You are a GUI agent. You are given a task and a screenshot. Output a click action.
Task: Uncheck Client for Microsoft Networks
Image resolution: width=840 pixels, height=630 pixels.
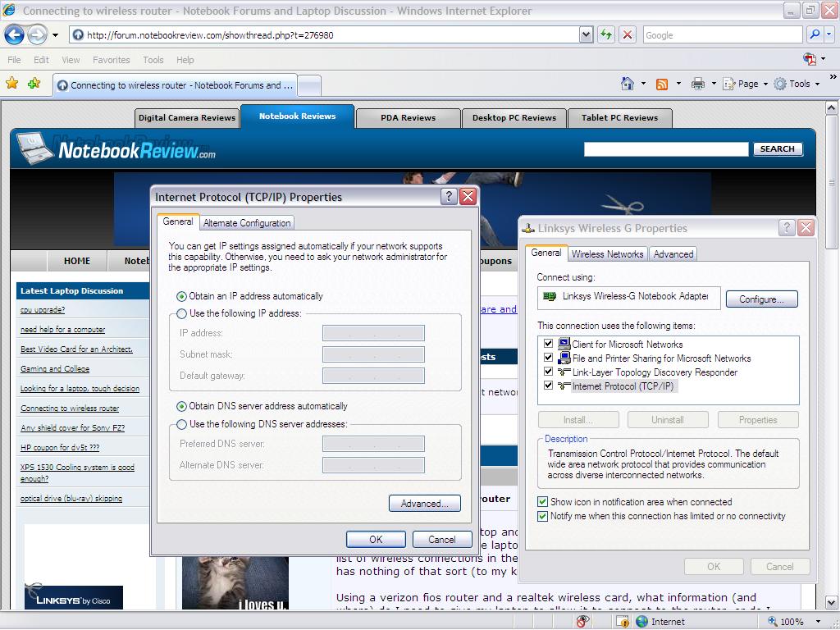[x=548, y=344]
